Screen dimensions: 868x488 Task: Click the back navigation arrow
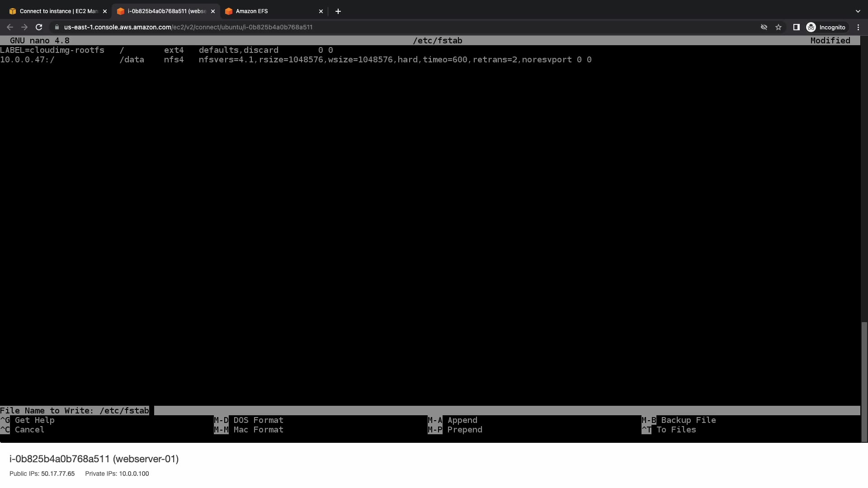[10, 27]
